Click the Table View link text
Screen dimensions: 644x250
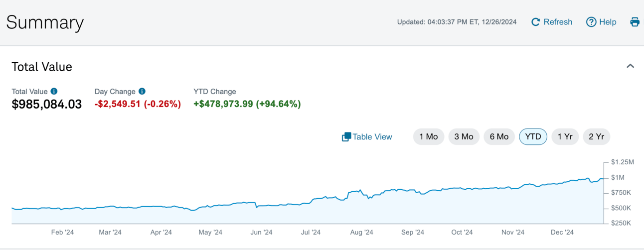tap(372, 137)
